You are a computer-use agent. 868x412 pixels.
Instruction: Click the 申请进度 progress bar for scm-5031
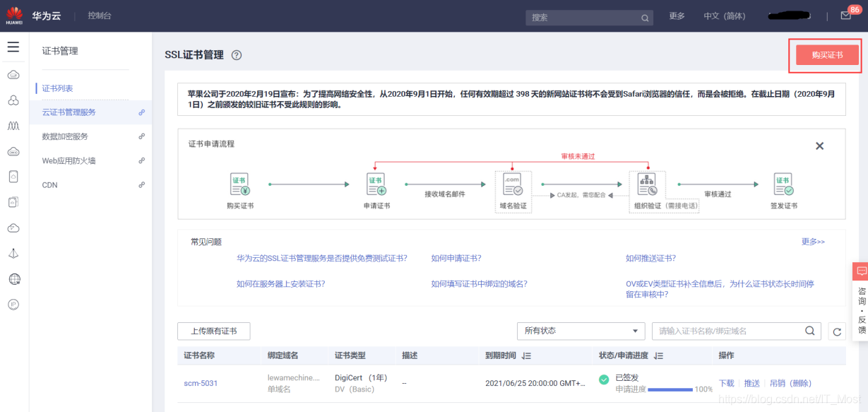(x=670, y=389)
